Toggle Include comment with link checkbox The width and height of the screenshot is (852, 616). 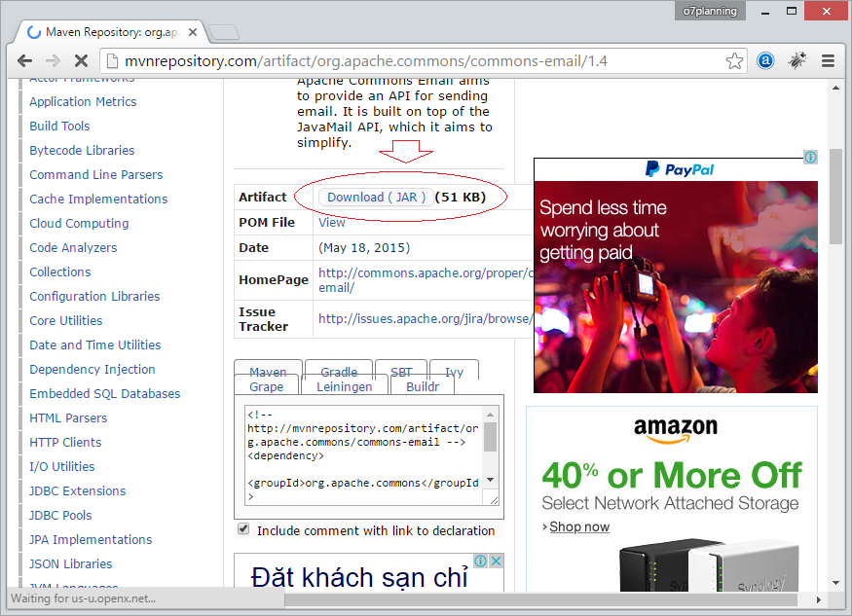tap(243, 529)
